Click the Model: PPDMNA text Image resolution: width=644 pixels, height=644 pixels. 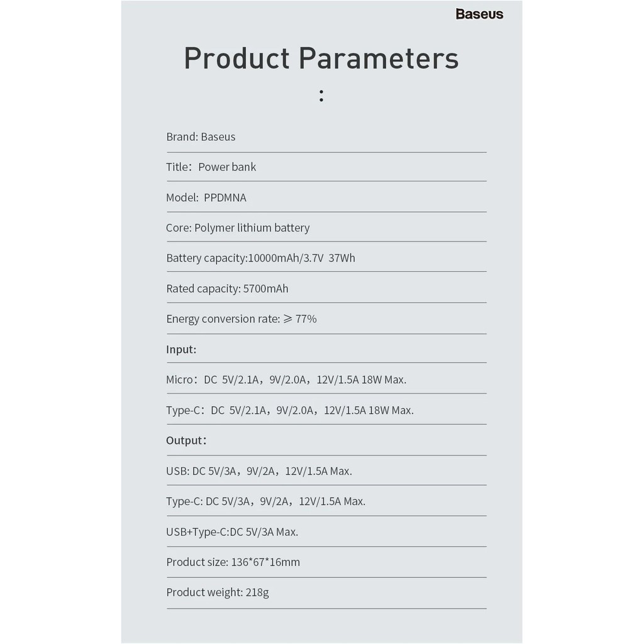[x=206, y=197]
